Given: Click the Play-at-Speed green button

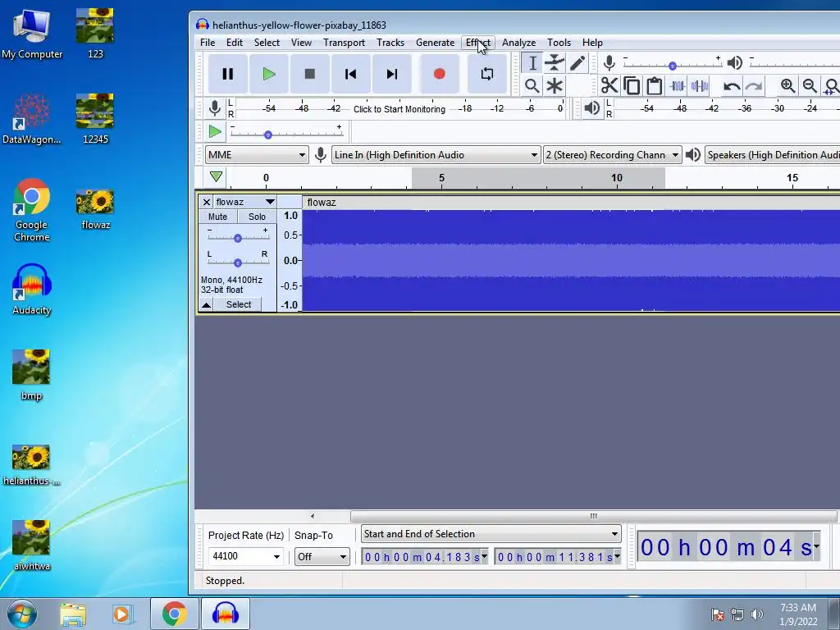Looking at the screenshot, I should pos(215,131).
